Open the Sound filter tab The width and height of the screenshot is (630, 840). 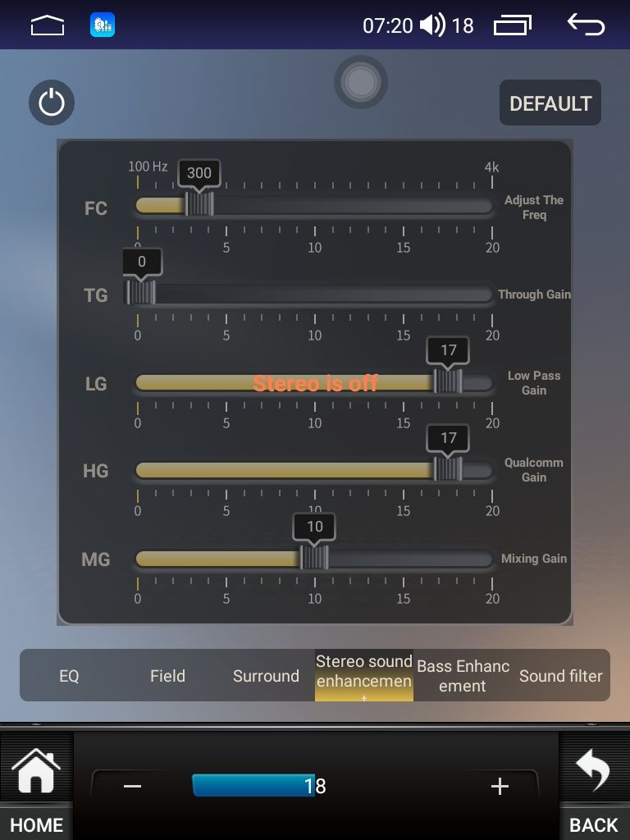tap(560, 676)
